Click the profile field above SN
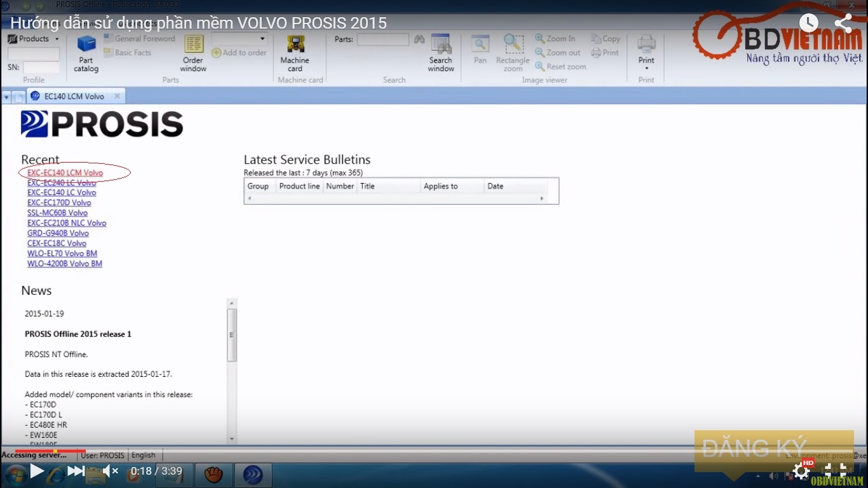Screen dimensions: 868x488 [34, 53]
